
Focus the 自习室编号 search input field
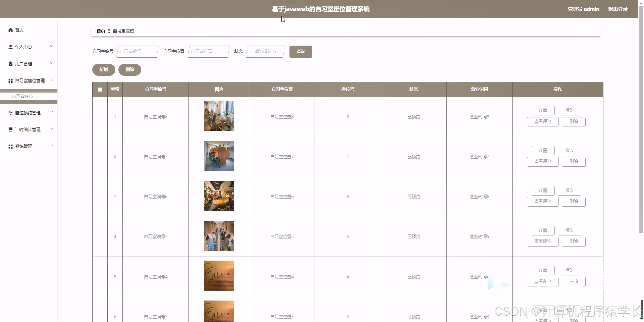click(x=138, y=52)
